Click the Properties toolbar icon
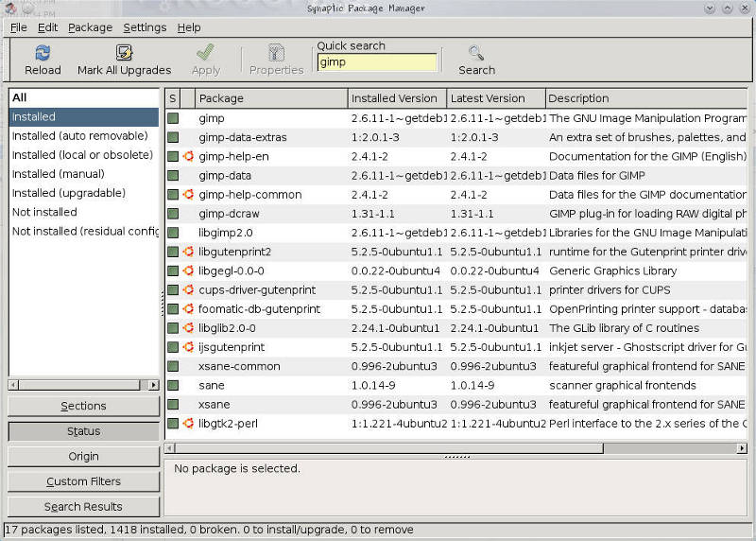This screenshot has width=756, height=541. [276, 53]
